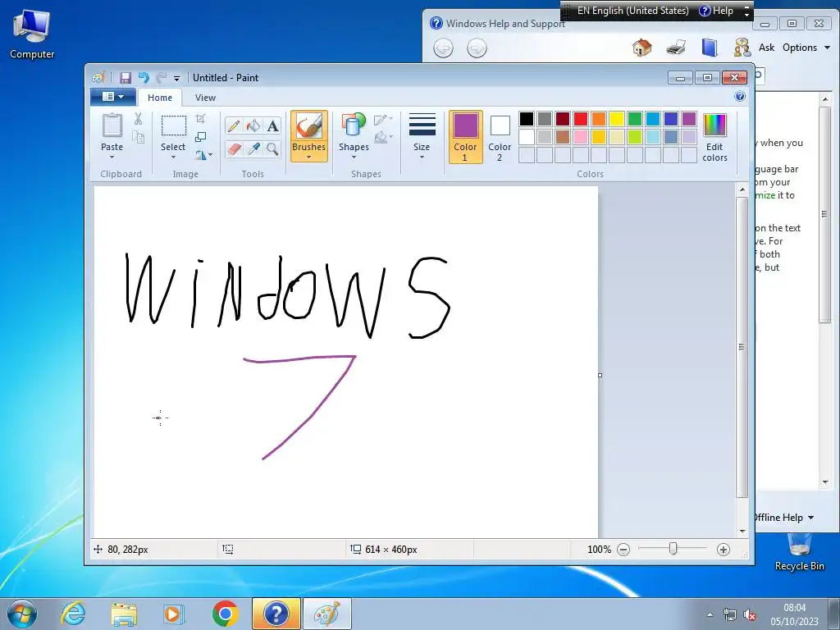This screenshot has width=840, height=630.
Task: Click Forward arrow in Windows Help and Support
Action: click(477, 48)
